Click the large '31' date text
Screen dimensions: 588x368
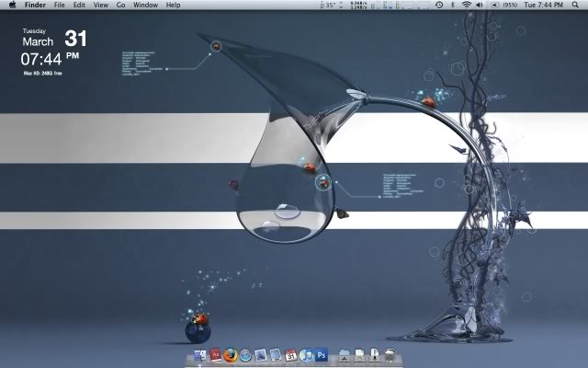[x=75, y=39]
